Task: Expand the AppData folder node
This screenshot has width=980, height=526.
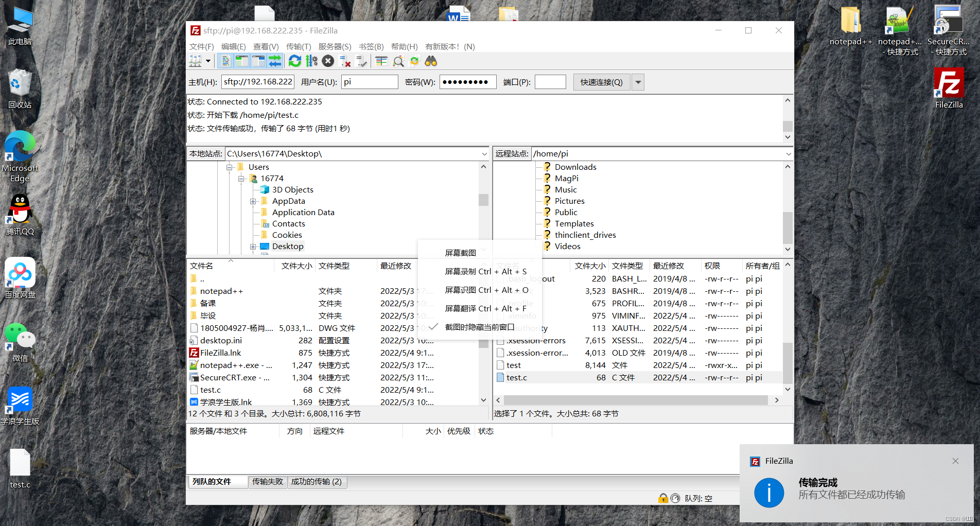Action: click(x=253, y=201)
